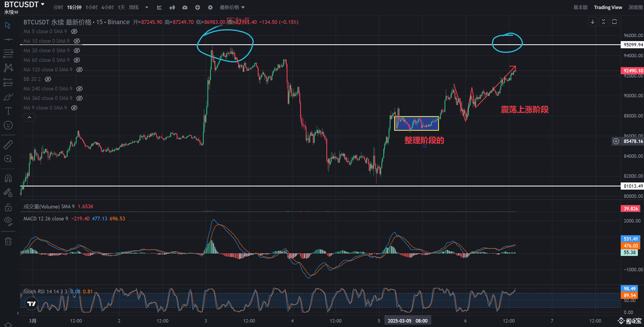Take a chart snapshot with camera icon
The width and height of the screenshot is (644, 327).
pyautogui.click(x=185, y=7)
